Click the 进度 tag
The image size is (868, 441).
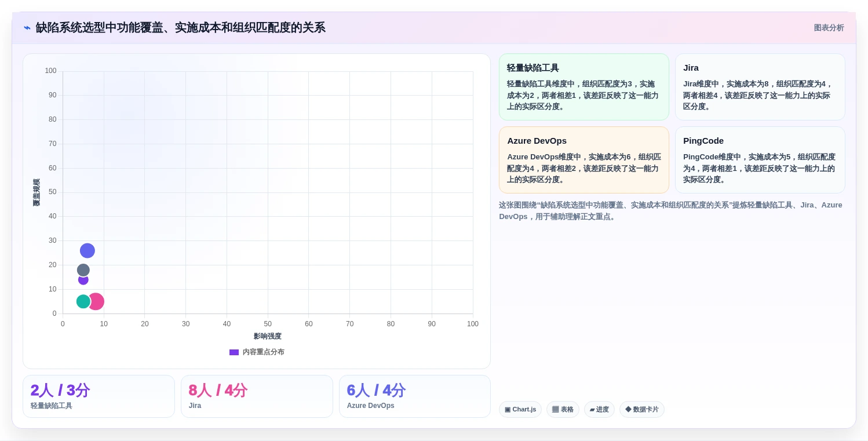click(599, 410)
